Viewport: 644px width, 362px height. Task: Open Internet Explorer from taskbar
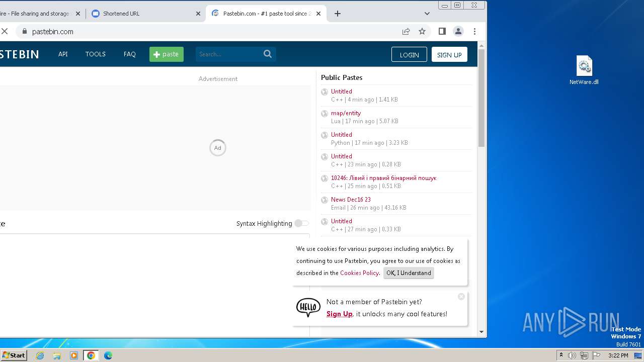pos(40,355)
